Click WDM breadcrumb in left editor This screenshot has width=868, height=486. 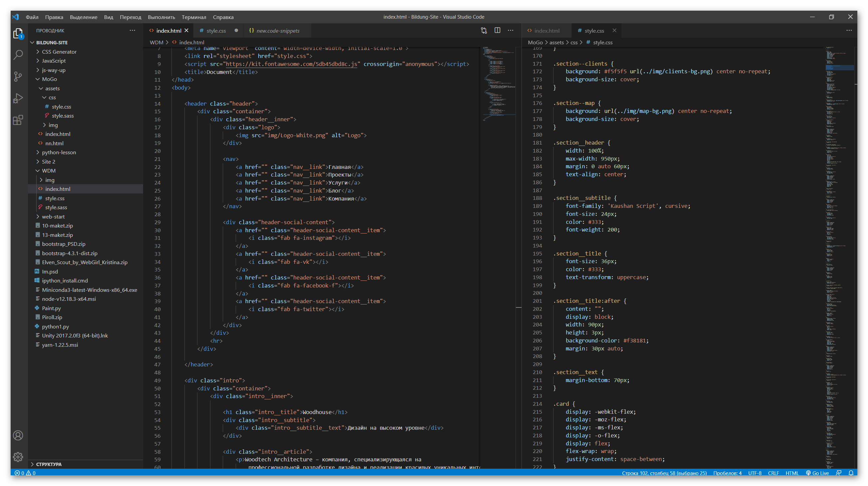click(x=156, y=42)
